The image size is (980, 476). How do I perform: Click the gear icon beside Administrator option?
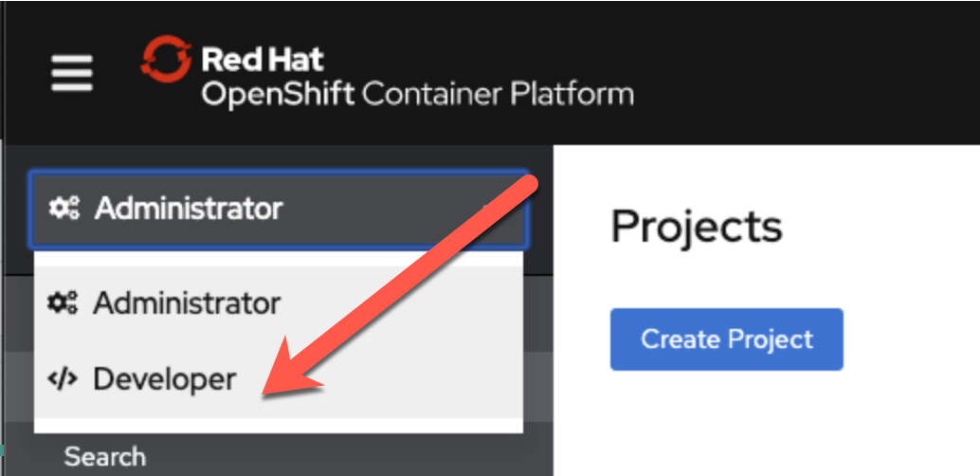[63, 304]
